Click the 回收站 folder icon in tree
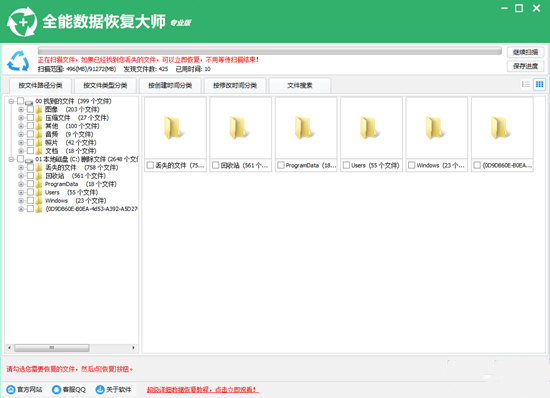 39,176
